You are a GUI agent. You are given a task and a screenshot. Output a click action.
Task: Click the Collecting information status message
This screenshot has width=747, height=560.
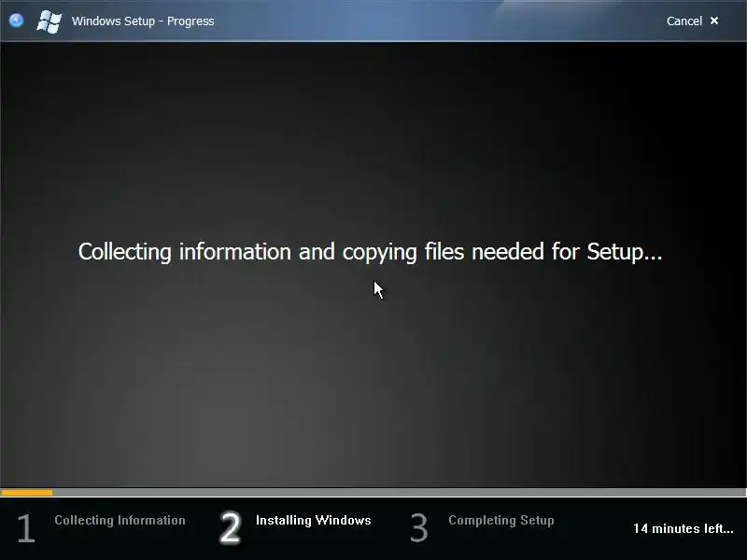(x=370, y=252)
